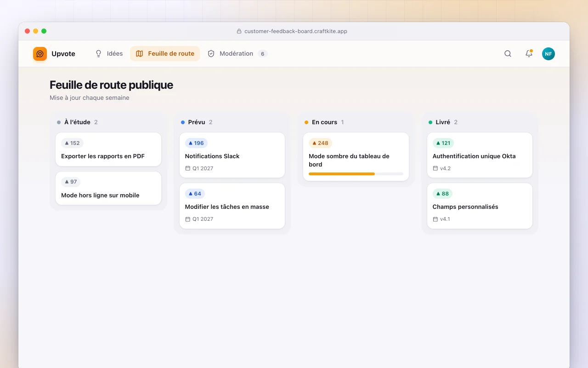Upvote Mode hors ligne sur mobile (97)

click(71, 182)
